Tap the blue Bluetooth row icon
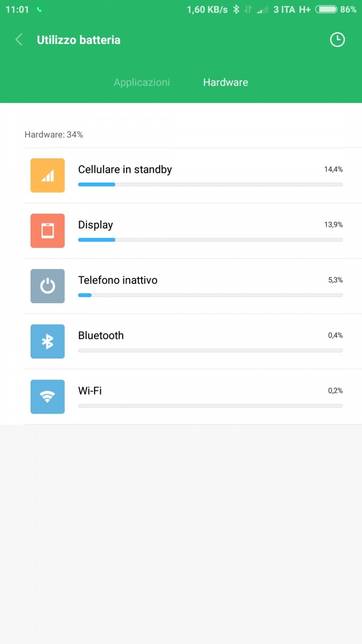The image size is (362, 644). (x=48, y=341)
